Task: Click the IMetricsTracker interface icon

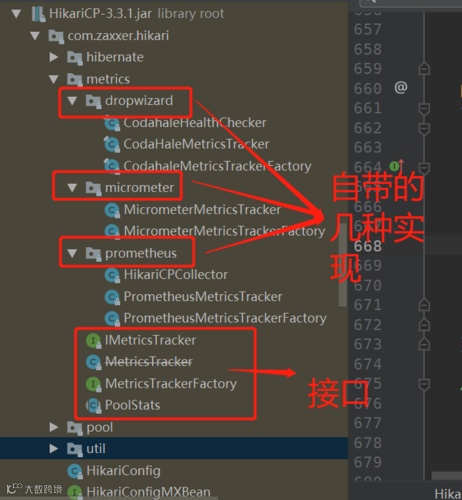Action: pos(93,341)
